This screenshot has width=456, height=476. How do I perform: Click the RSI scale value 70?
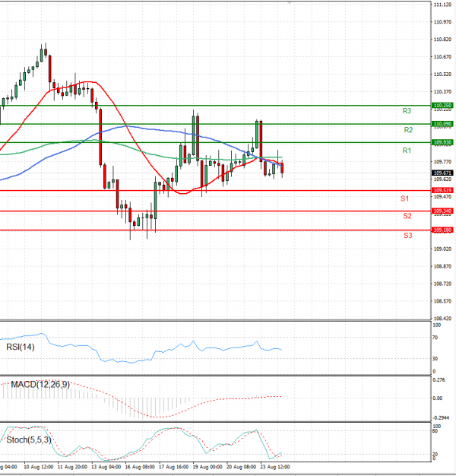(x=435, y=338)
